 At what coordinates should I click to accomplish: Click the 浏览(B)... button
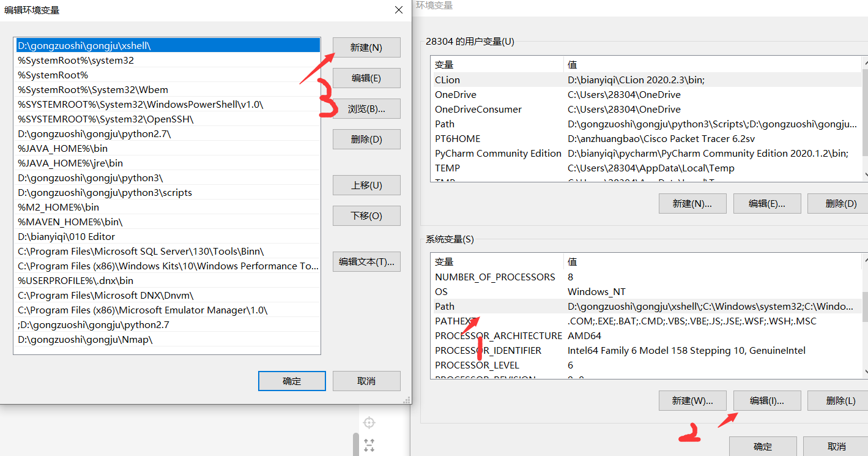(x=366, y=108)
